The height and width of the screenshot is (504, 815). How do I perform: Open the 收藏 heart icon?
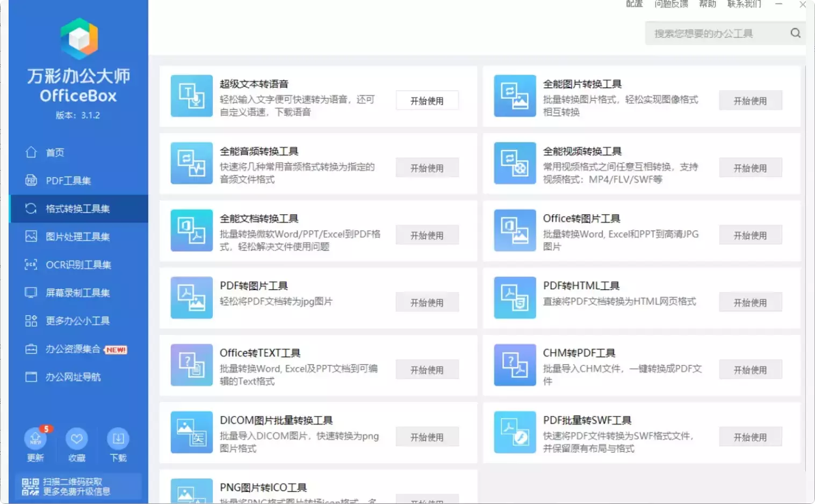coord(77,440)
